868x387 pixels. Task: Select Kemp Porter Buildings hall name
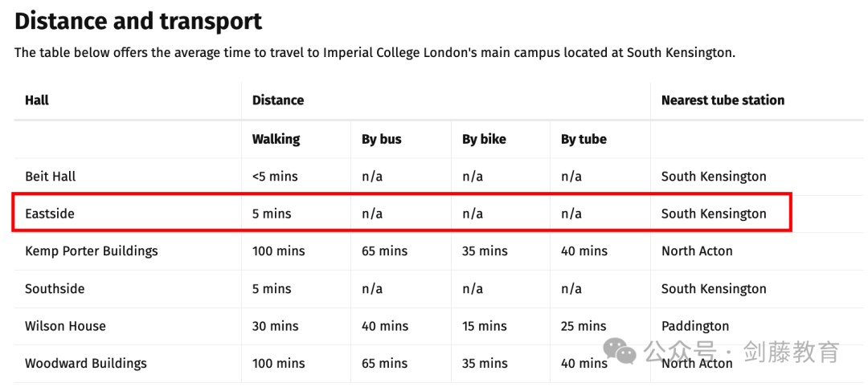92,251
